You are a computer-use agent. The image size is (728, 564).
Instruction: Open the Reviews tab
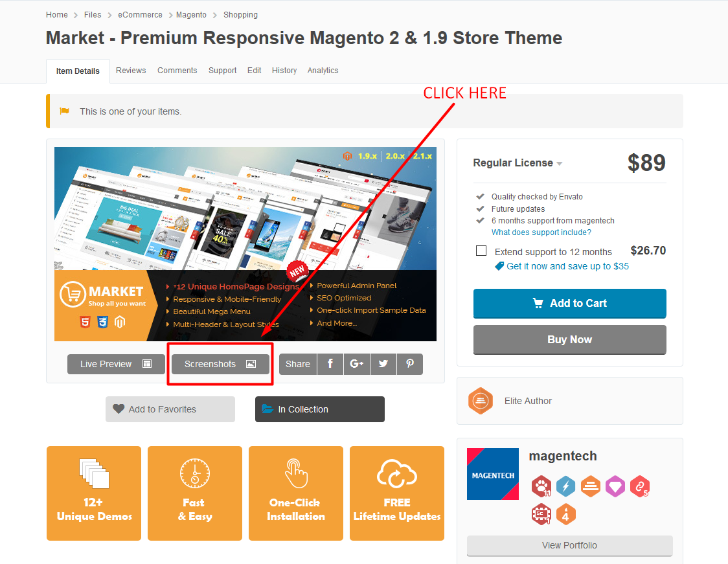click(131, 71)
